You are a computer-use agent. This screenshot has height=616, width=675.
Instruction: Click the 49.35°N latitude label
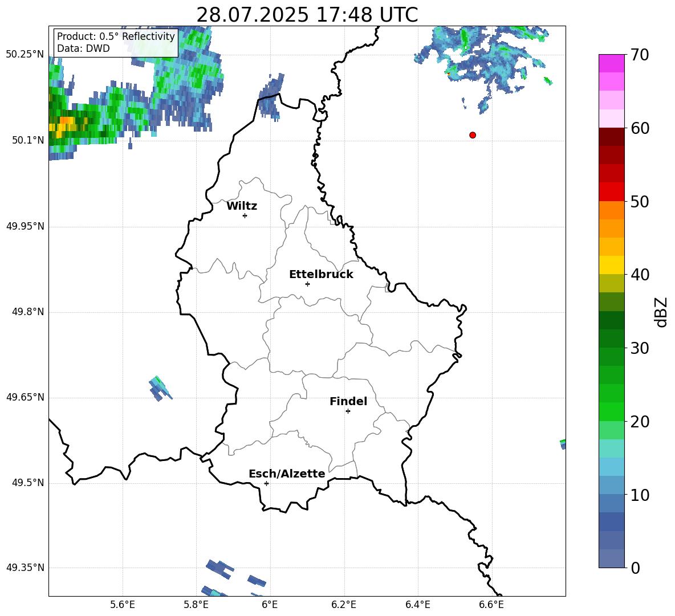tap(25, 568)
